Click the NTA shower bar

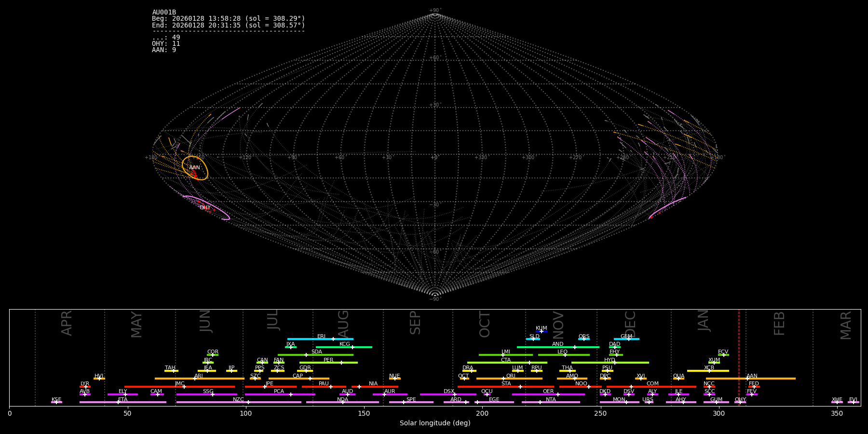(x=551, y=402)
